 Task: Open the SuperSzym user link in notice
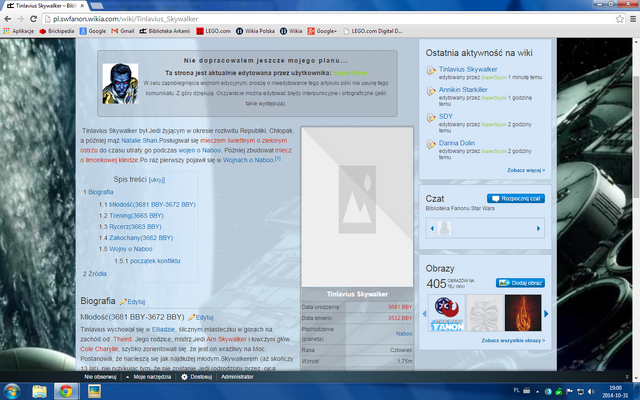click(350, 73)
